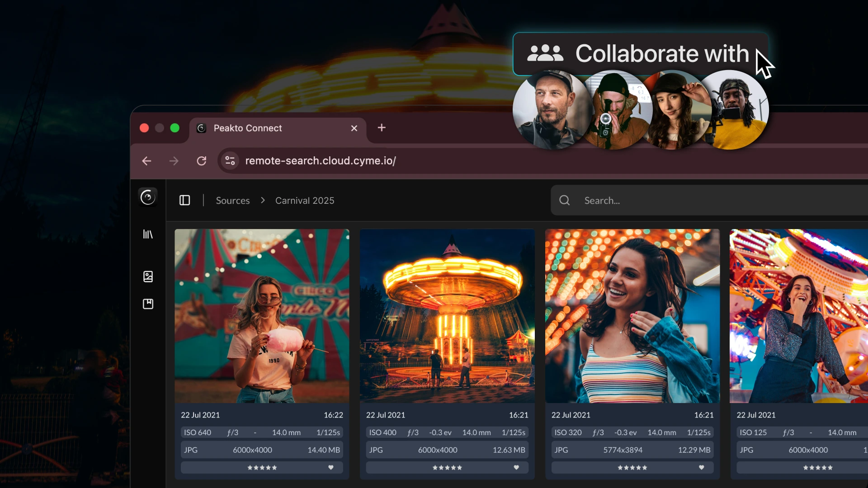Close the Peakto Connect tab

pos(354,128)
